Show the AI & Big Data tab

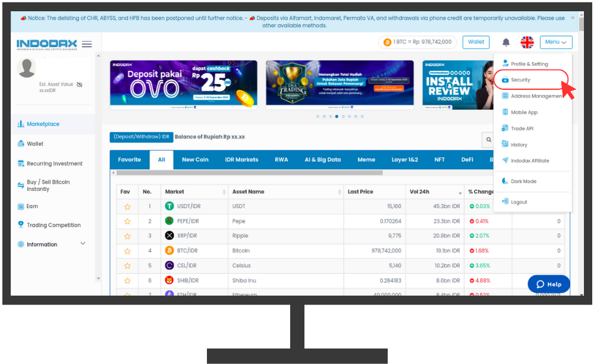(322, 160)
